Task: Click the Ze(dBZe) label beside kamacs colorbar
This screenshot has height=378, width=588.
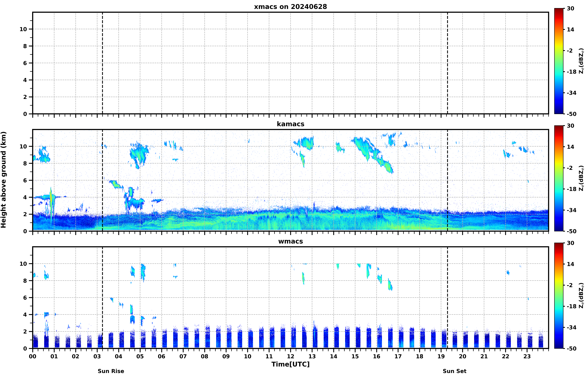Action: (x=581, y=178)
